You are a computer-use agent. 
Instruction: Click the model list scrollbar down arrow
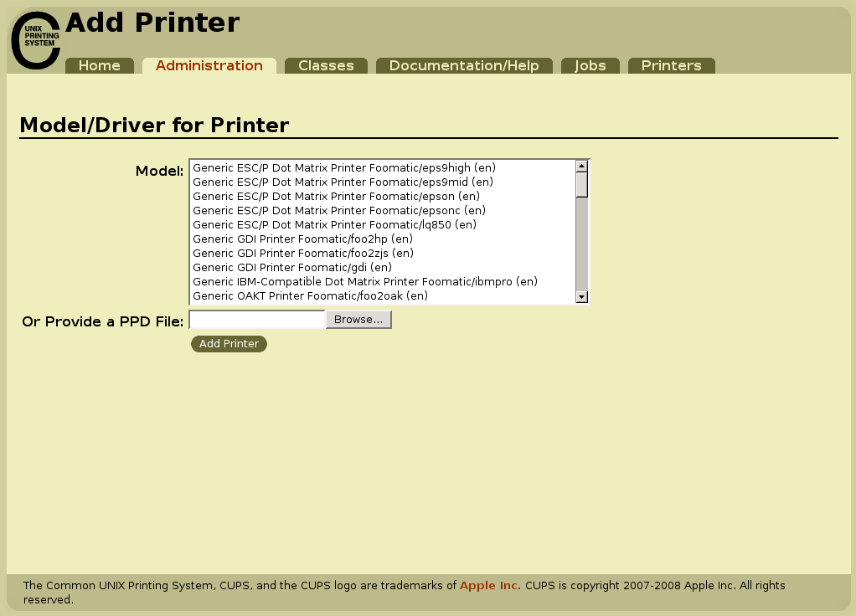pos(581,296)
